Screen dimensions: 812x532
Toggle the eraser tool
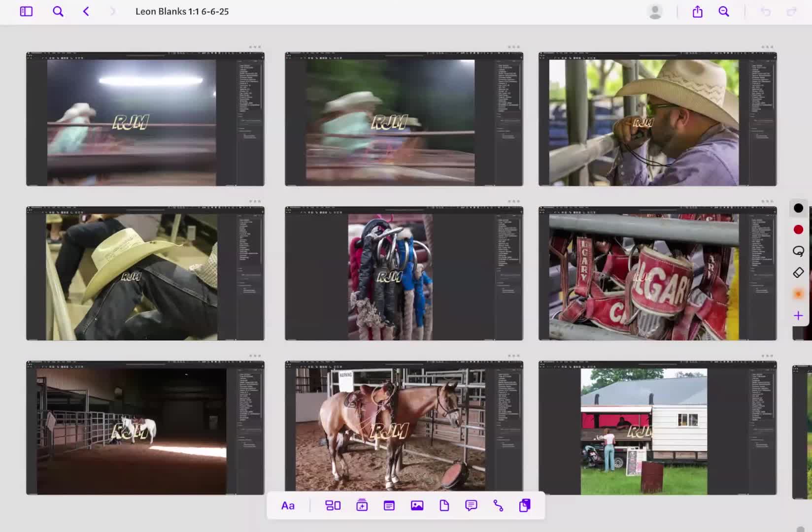[798, 272]
